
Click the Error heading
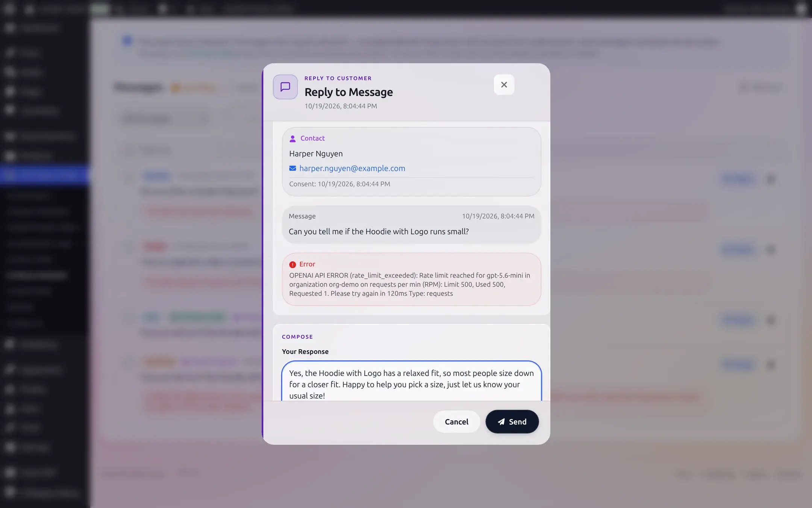tap(307, 264)
